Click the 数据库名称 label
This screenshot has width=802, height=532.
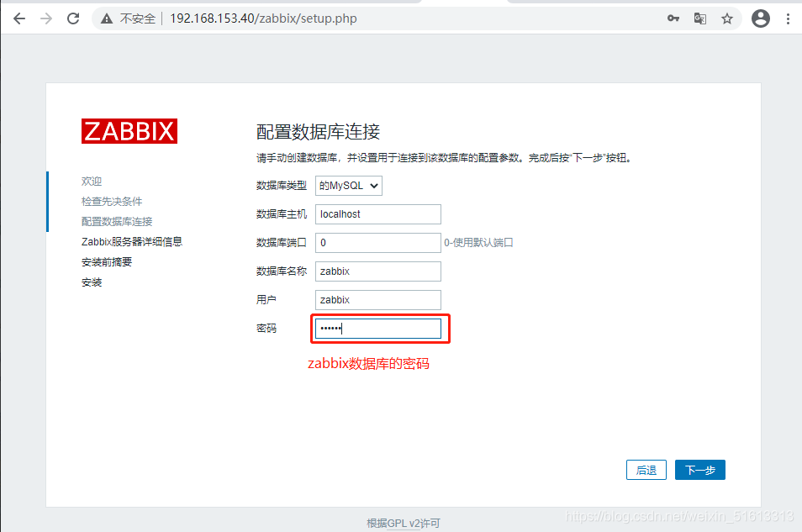tap(282, 271)
